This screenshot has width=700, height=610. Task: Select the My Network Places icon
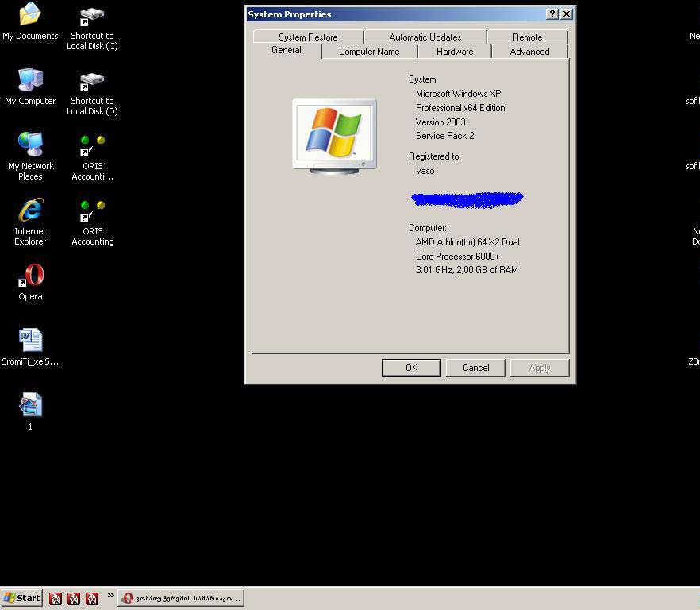pyautogui.click(x=30, y=156)
